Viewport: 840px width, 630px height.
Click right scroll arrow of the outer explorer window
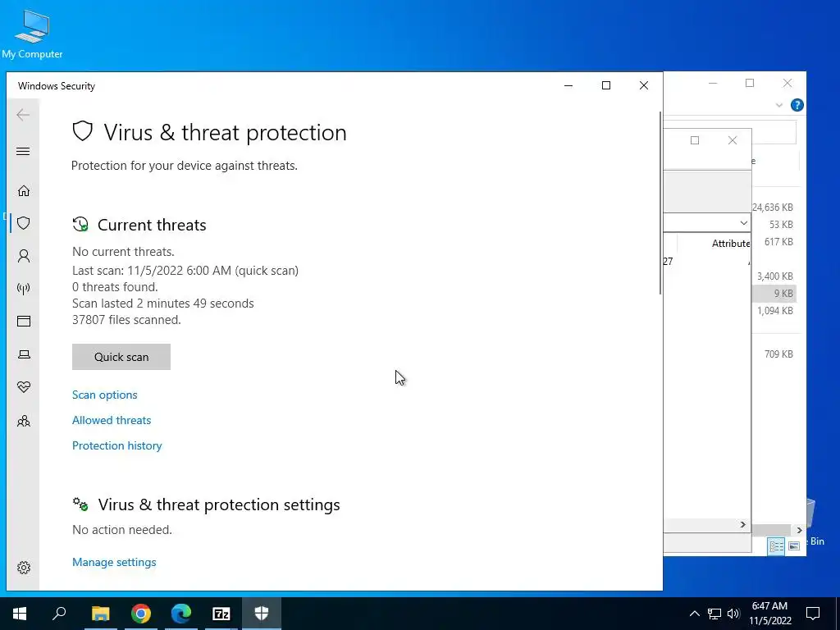point(799,530)
